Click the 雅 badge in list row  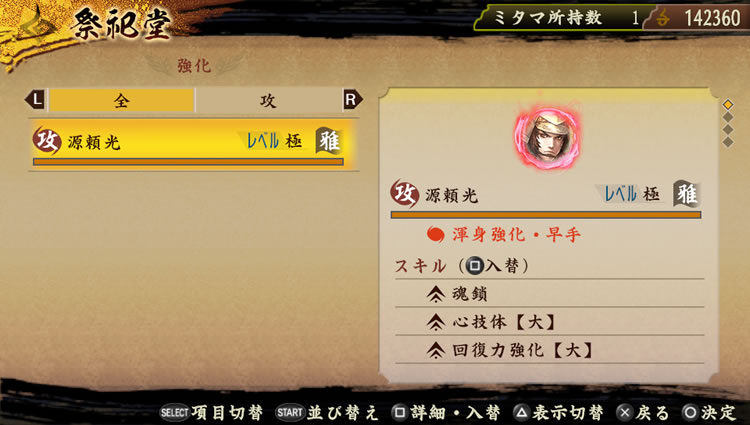click(x=330, y=141)
